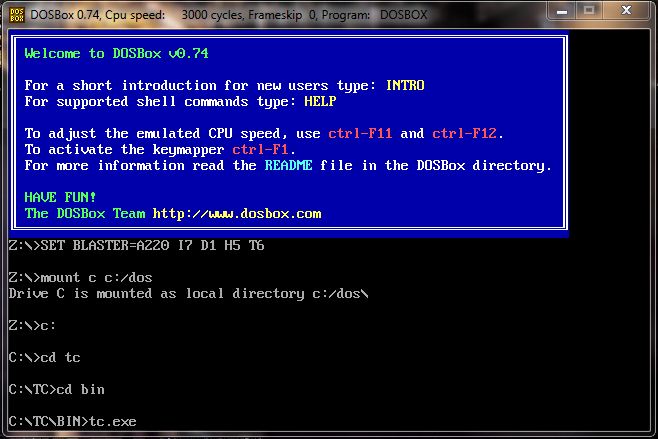
Task: Click the DOSBox icon in title bar
Action: 16,15
